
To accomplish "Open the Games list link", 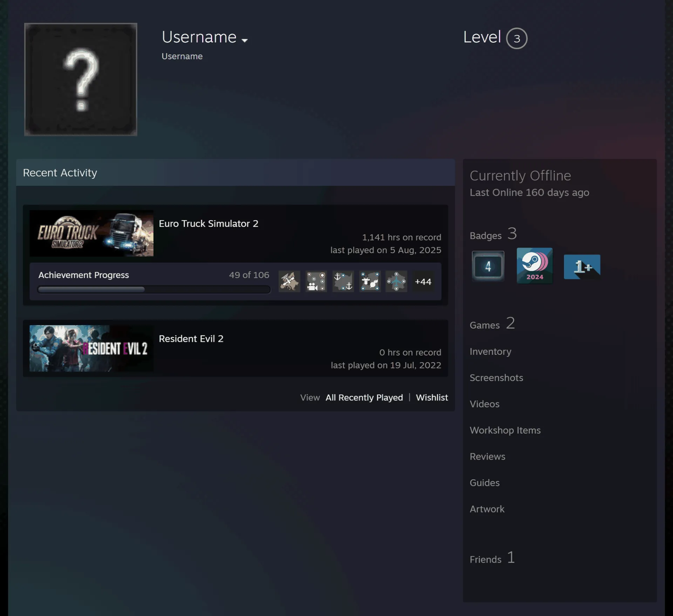I will coord(492,324).
